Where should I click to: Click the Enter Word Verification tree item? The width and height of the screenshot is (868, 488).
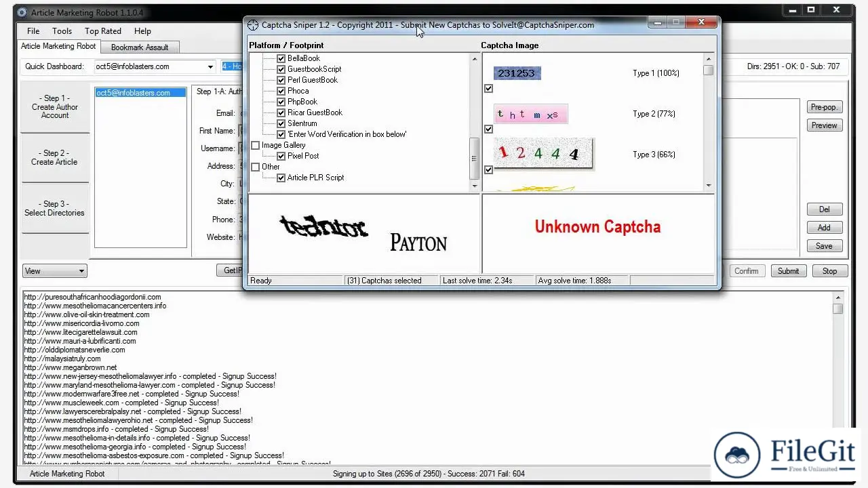coord(347,134)
